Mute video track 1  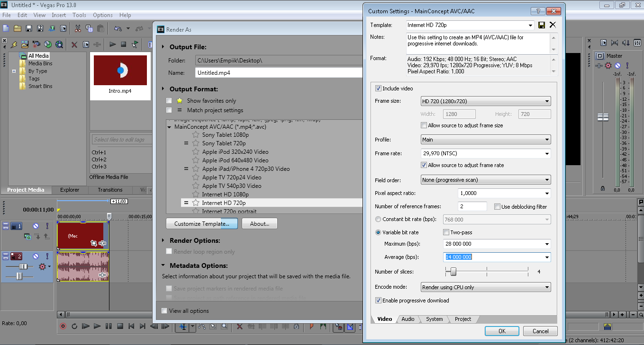tap(36, 227)
